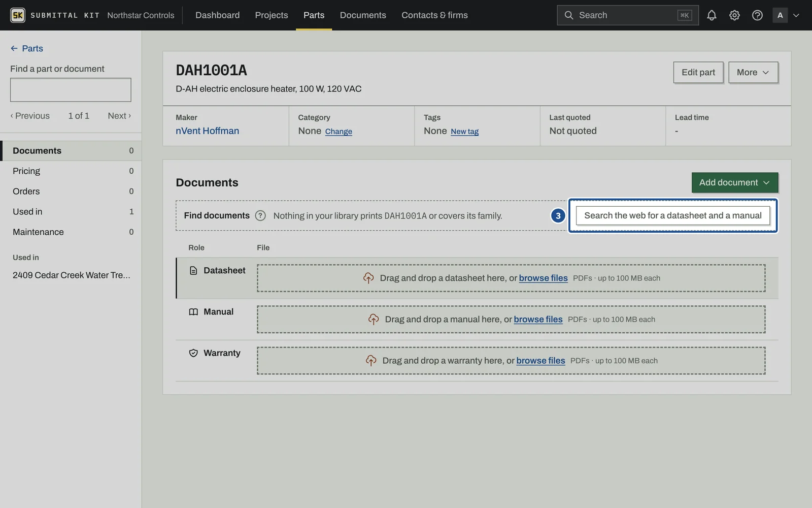The height and width of the screenshot is (508, 812).
Task: Click the top Search field
Action: point(627,15)
